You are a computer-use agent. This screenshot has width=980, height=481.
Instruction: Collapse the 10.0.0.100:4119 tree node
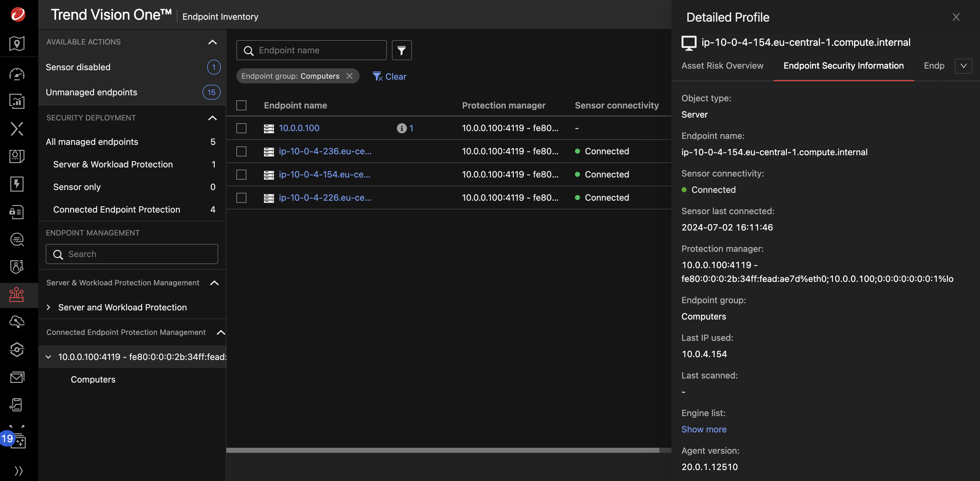point(48,357)
